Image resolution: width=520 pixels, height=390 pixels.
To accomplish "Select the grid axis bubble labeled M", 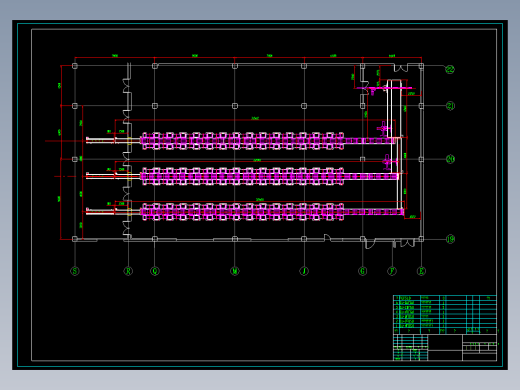I will click(235, 271).
